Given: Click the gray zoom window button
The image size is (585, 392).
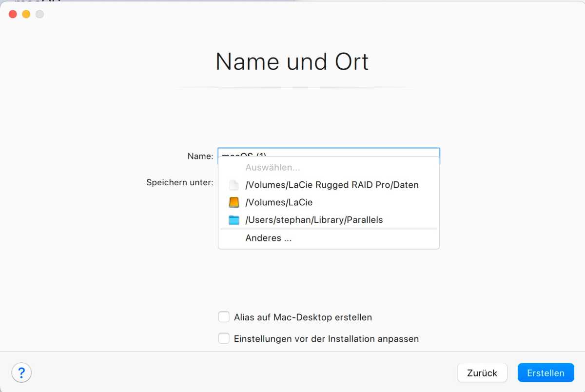Looking at the screenshot, I should pos(40,14).
